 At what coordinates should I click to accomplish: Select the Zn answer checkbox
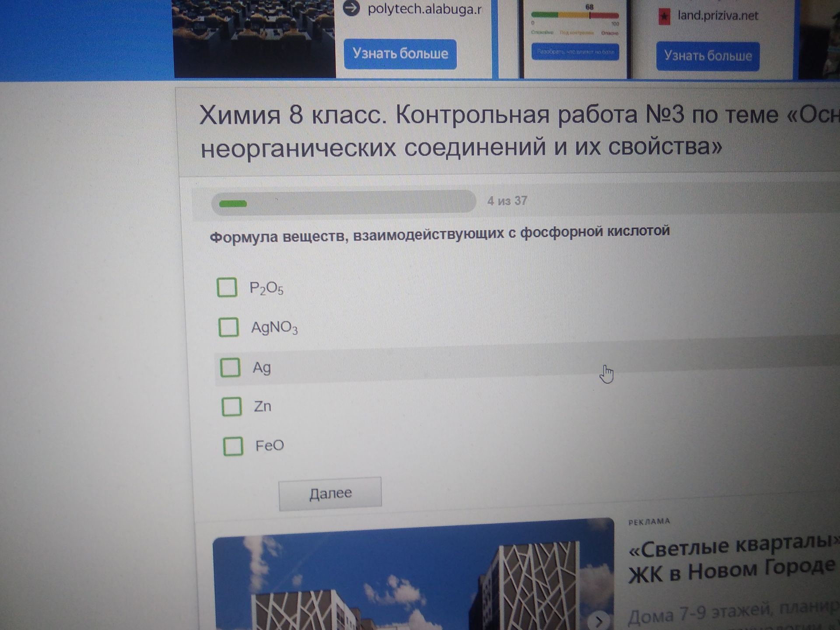[x=231, y=406]
